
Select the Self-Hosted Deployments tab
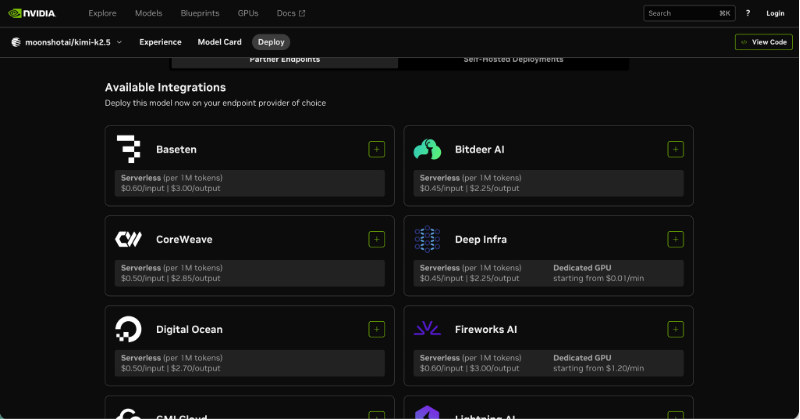(x=513, y=59)
